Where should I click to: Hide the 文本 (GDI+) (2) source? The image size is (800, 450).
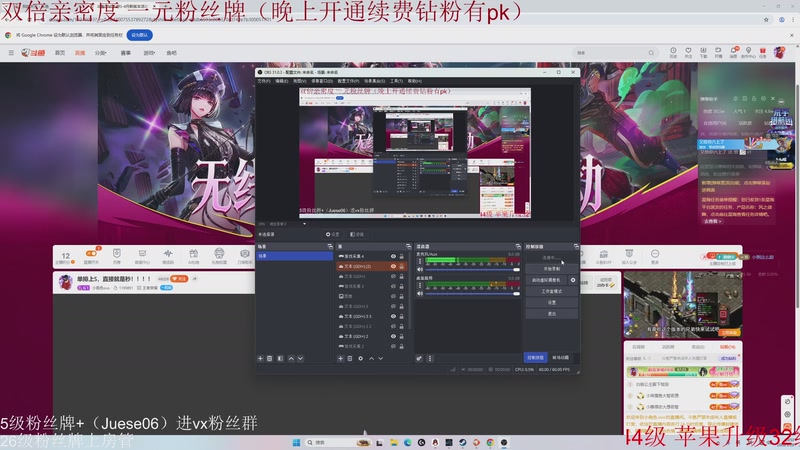click(x=393, y=266)
